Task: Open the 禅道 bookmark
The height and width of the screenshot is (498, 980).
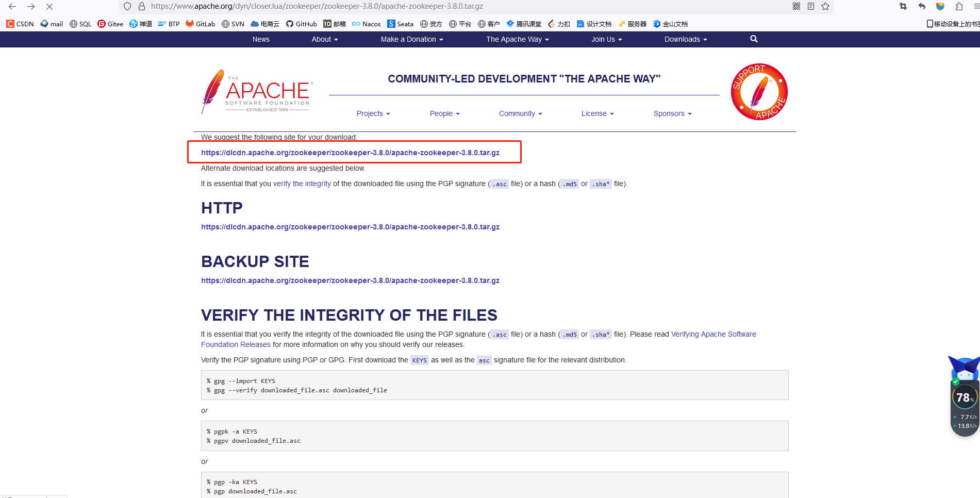Action: pos(141,24)
